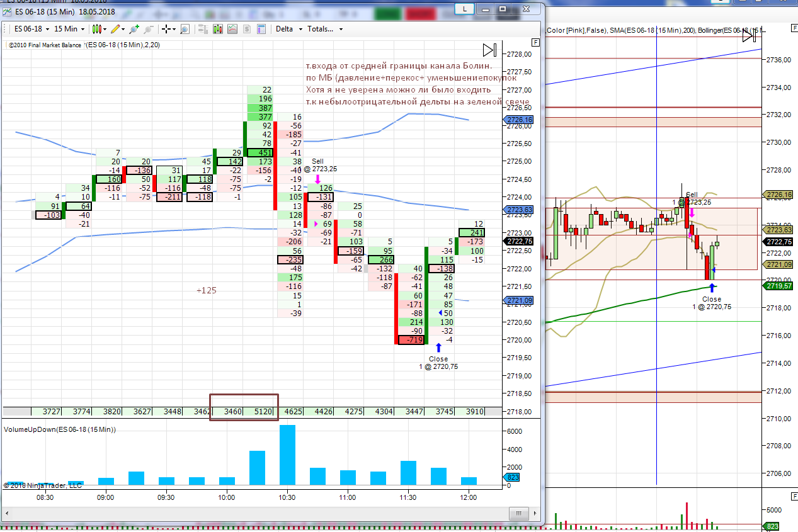The height and width of the screenshot is (532, 798).
Task: Click the Russian text note on the chart
Action: coord(417,84)
